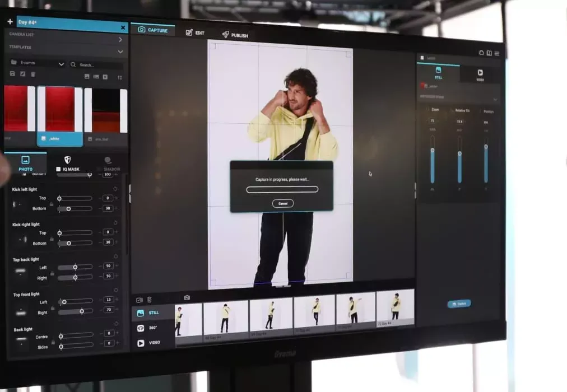Click the library book icon top right
This screenshot has height=392, width=567.
(x=489, y=53)
